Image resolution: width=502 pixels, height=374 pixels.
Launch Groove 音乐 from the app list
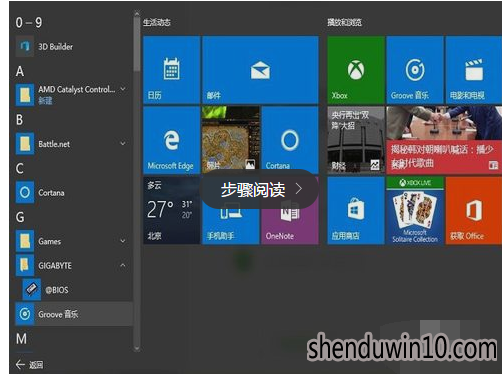(74, 314)
